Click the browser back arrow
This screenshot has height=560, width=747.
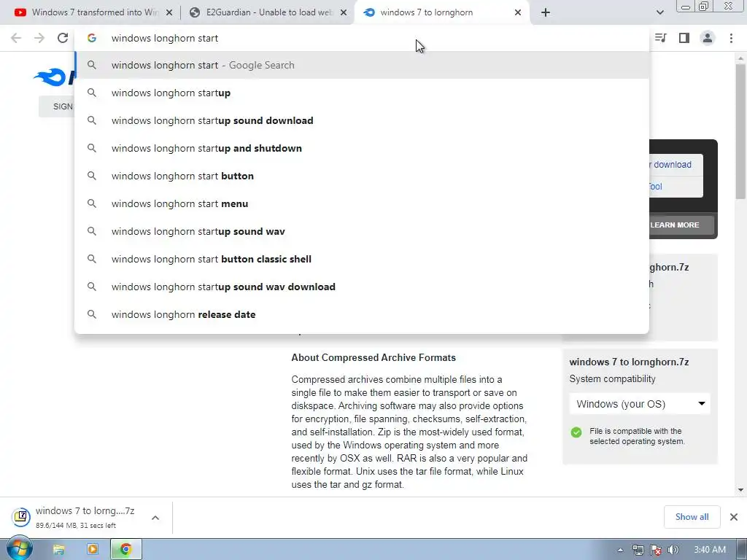[x=16, y=38]
